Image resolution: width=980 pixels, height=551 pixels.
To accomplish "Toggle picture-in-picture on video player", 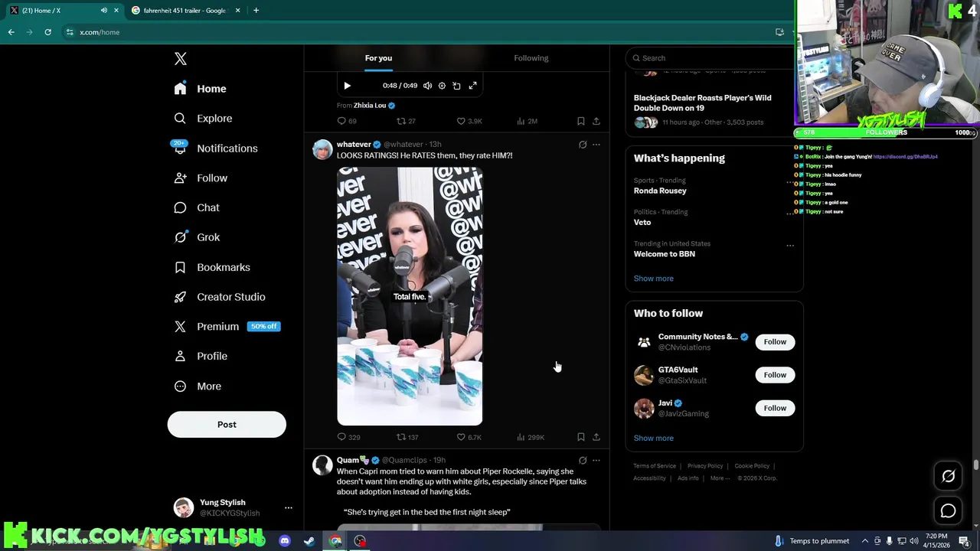I will point(456,86).
